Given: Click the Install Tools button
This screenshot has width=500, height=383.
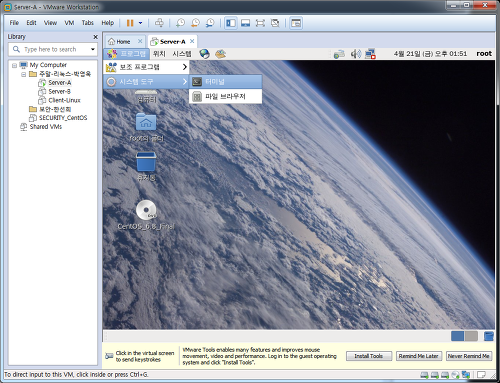Looking at the screenshot, I should coord(369,356).
